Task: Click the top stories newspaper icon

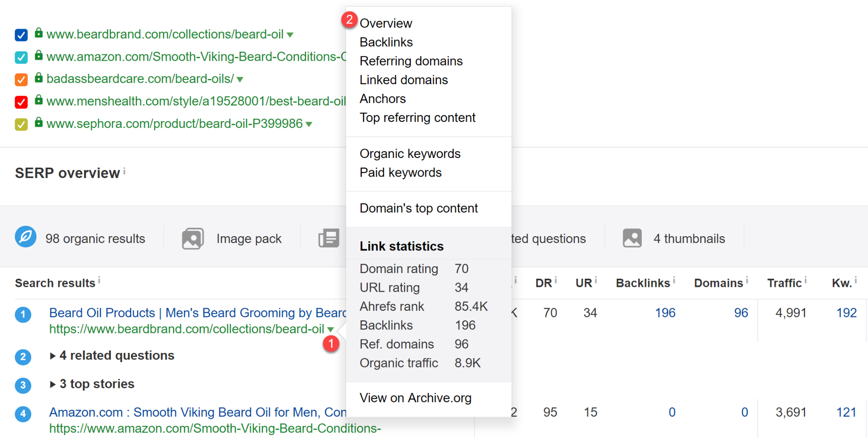Action: pyautogui.click(x=329, y=238)
